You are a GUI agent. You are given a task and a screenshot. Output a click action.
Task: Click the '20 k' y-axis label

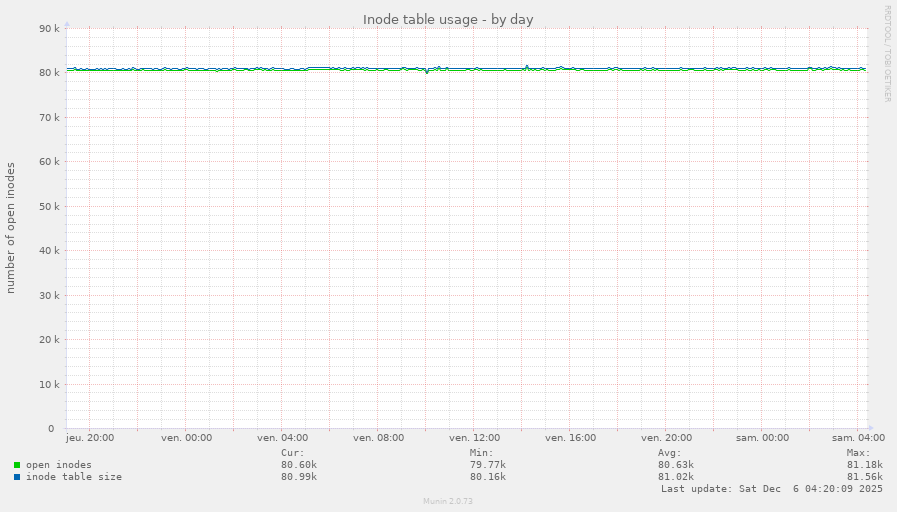pyautogui.click(x=49, y=340)
